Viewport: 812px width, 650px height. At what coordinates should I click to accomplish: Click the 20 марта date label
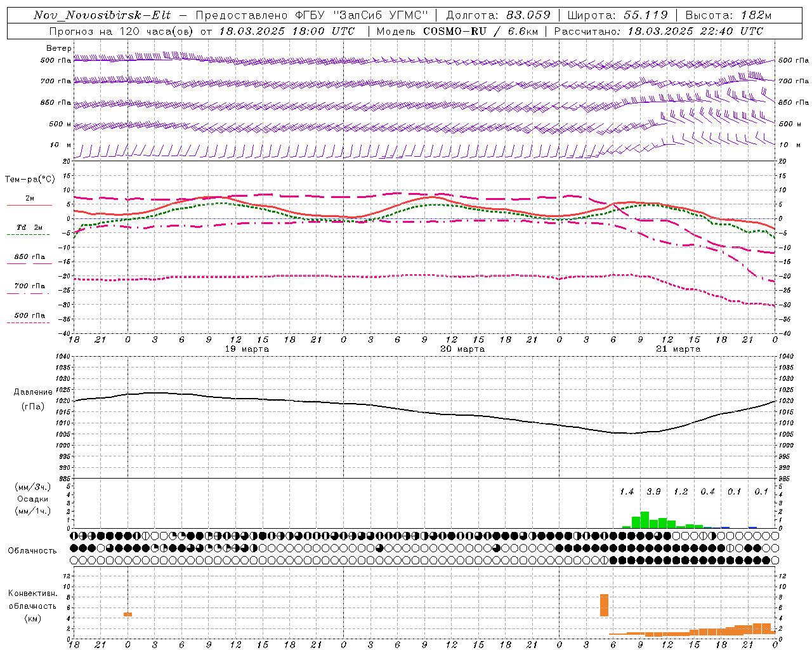tap(462, 349)
